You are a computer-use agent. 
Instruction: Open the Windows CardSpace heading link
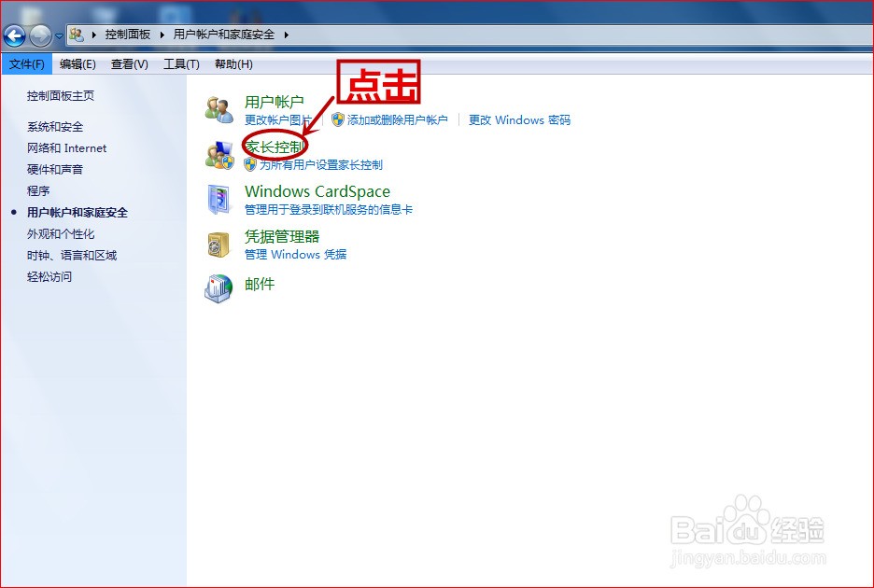pos(317,191)
